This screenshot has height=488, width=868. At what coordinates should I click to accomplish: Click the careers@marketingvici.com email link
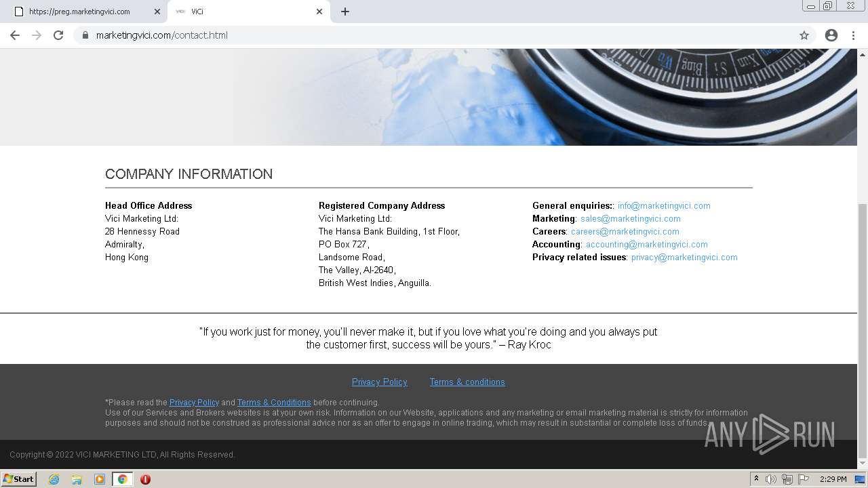(x=625, y=231)
